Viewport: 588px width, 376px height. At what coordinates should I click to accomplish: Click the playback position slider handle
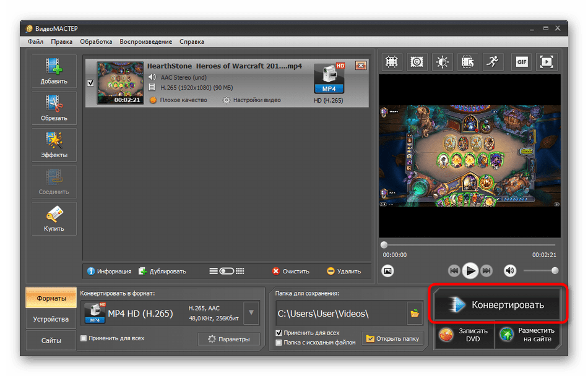pos(384,245)
